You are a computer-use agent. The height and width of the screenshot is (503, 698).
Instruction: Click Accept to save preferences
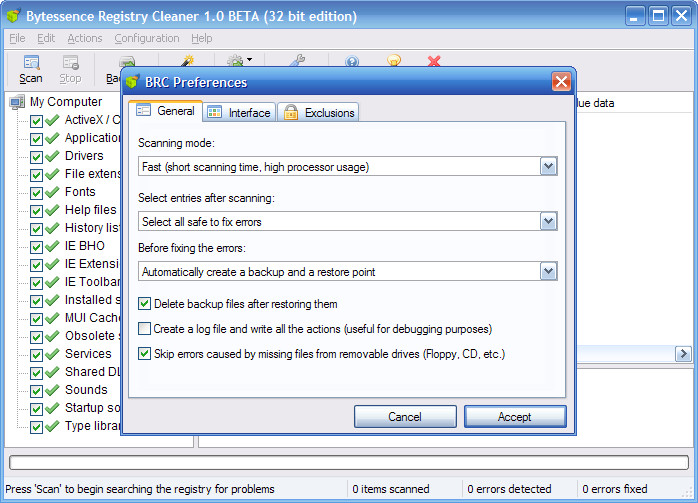click(x=515, y=417)
